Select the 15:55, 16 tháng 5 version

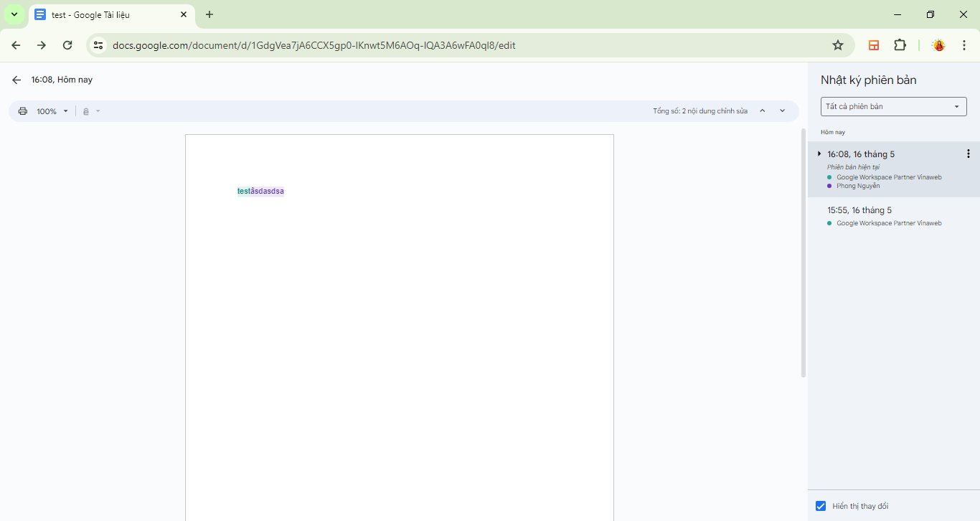pyautogui.click(x=859, y=210)
